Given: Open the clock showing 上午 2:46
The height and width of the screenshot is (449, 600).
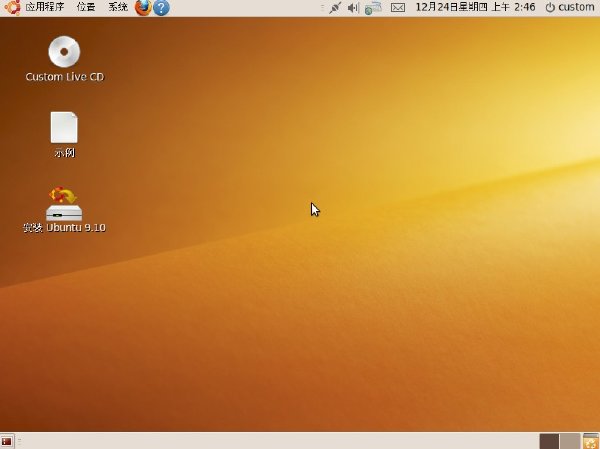Looking at the screenshot, I should tap(475, 7).
